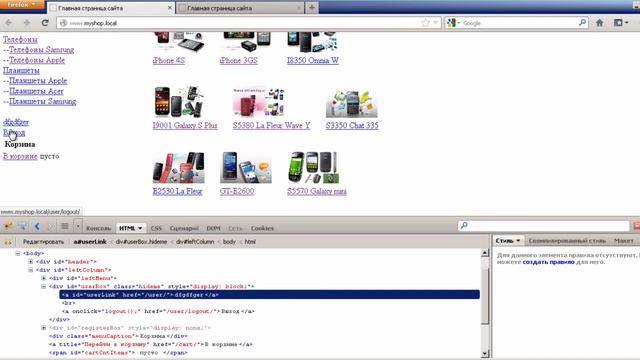Open the bookmarks menu toolbar icon
Viewport: 640px width, 360px height.
(x=621, y=23)
